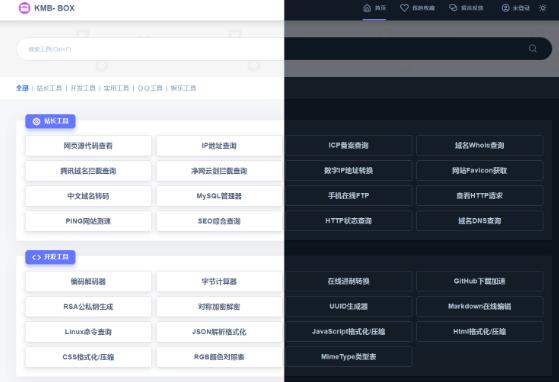This screenshot has height=382, width=559.
Task: Open 净网云剑拦截查询 tool
Action: [219, 171]
